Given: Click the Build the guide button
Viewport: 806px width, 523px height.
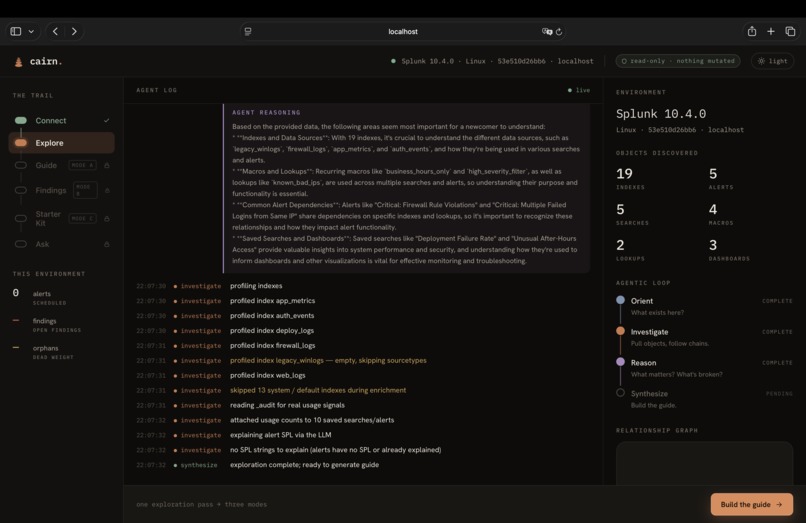Looking at the screenshot, I should pos(752,504).
